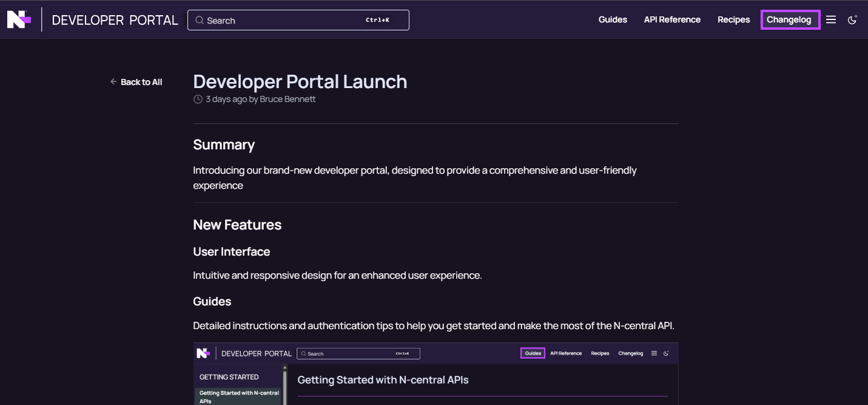Click the search magnifier icon

pyautogui.click(x=199, y=20)
